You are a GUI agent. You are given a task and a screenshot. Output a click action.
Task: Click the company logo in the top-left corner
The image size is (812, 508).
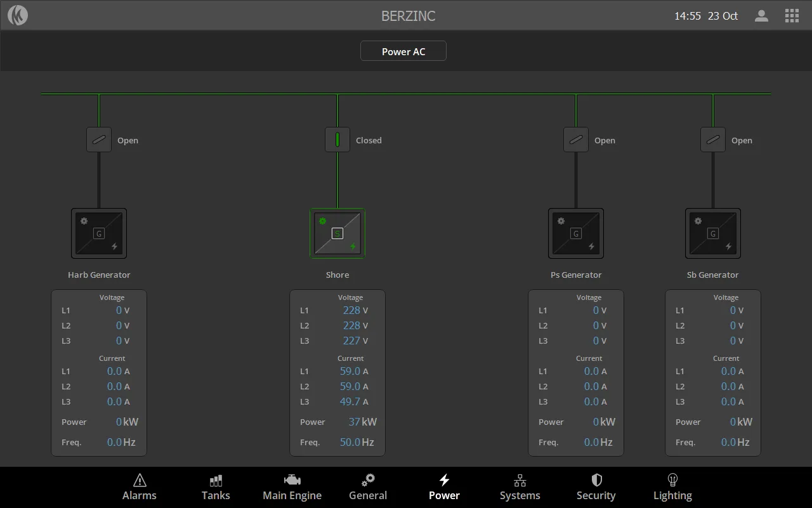pyautogui.click(x=18, y=15)
